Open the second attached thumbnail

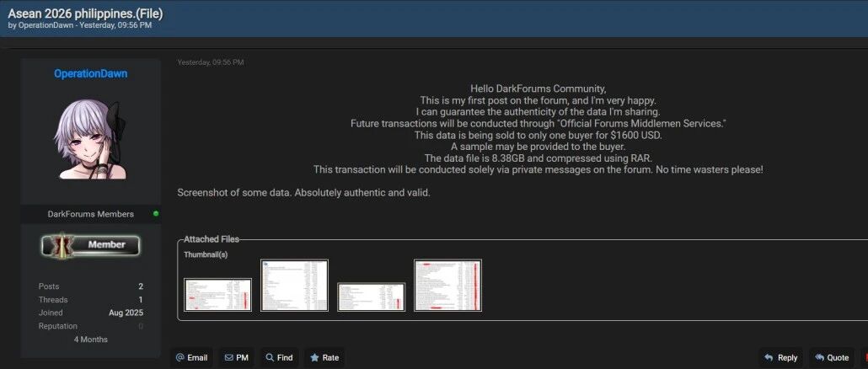[294, 286]
